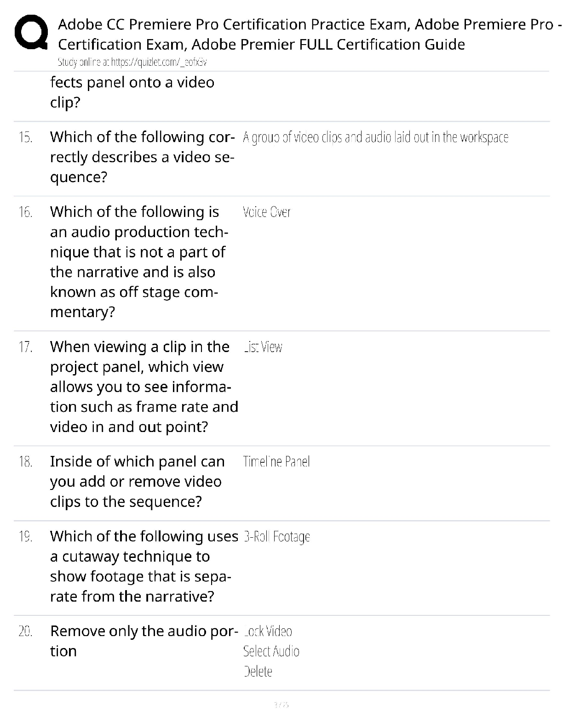The height and width of the screenshot is (728, 563).
Task: Click the Timeline Panel answer
Action: click(276, 461)
